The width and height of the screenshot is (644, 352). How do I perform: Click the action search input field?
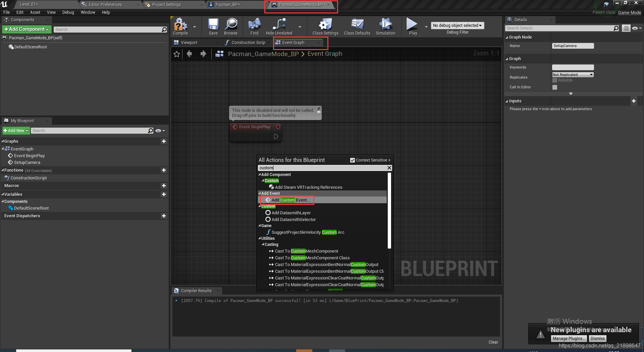pyautogui.click(x=322, y=168)
